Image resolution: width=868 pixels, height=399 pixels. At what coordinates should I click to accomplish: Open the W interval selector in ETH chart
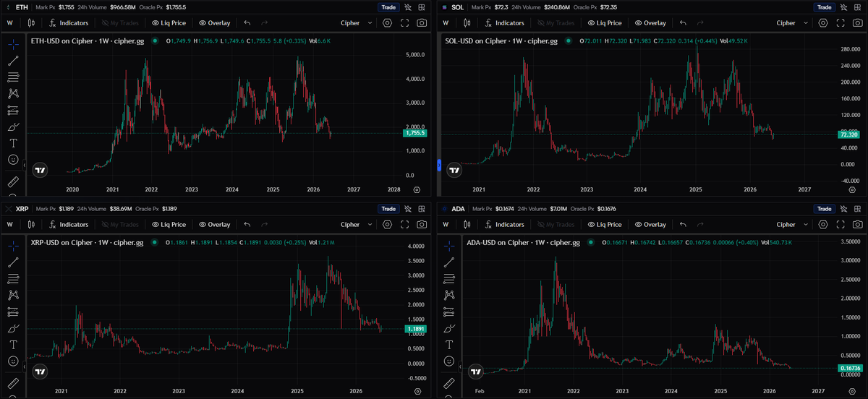point(10,23)
